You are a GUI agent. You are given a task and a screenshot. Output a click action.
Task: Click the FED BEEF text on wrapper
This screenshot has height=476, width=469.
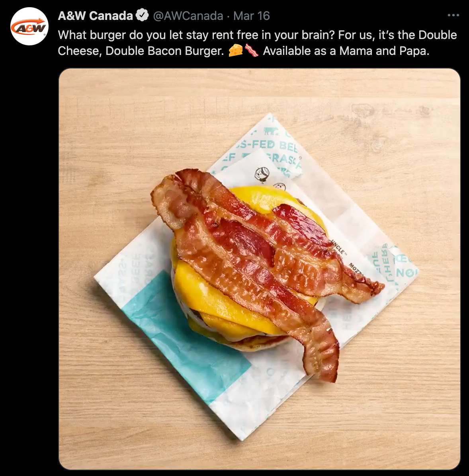point(267,145)
